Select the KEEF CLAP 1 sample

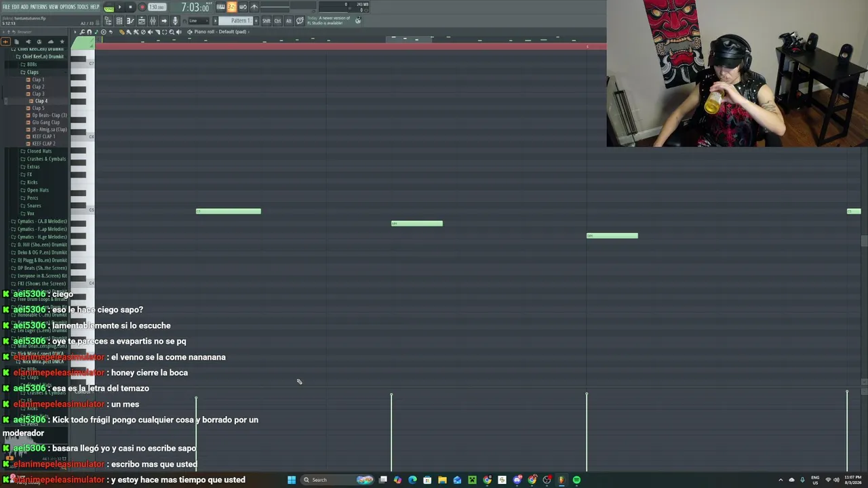pos(43,136)
